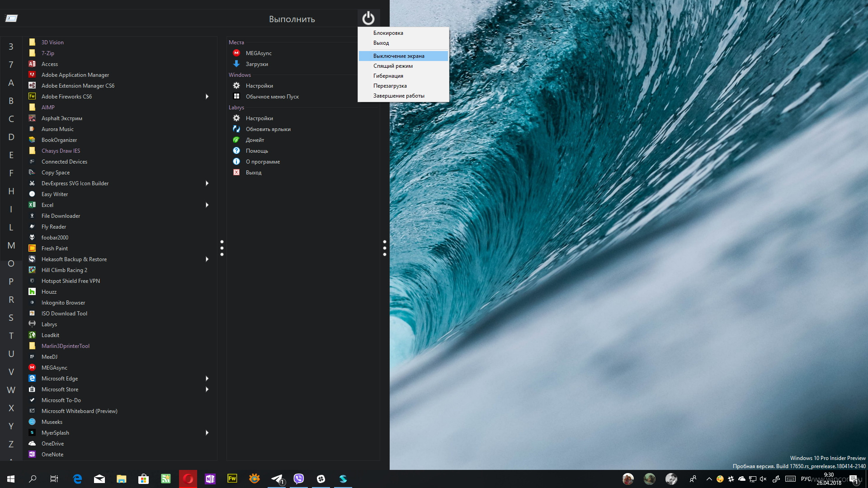868x488 pixels.
Task: Select Блокировка in power menu
Action: click(403, 33)
